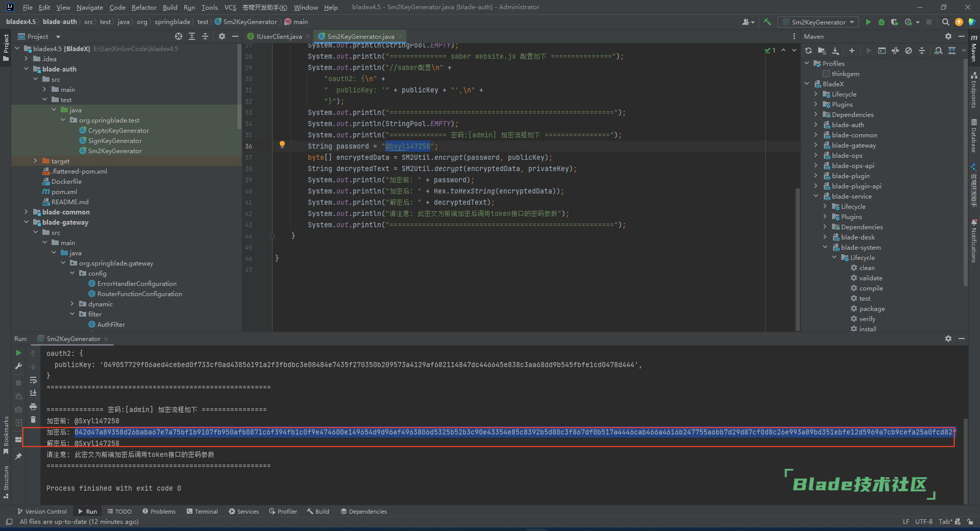Expand the target folder in project tree
This screenshot has width=980, height=531.
pyautogui.click(x=35, y=161)
